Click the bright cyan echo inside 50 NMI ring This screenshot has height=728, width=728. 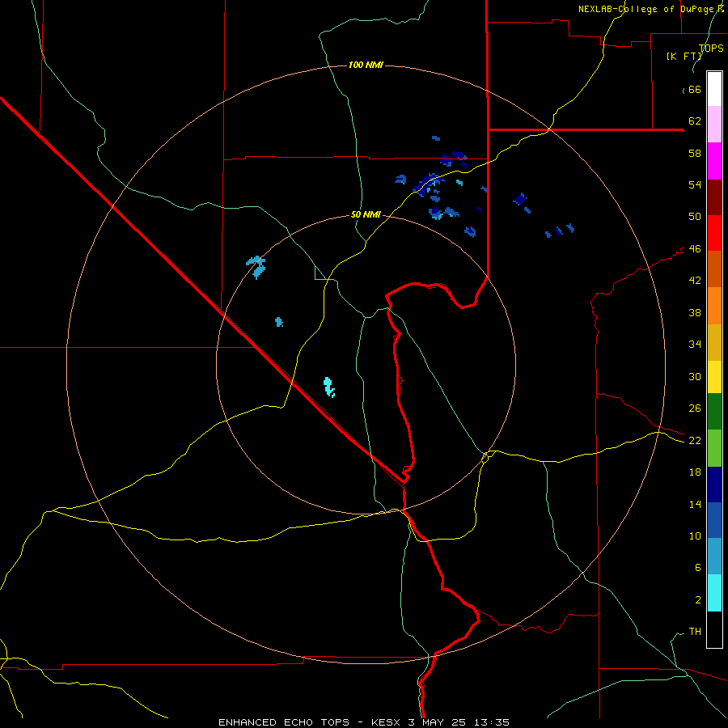[x=329, y=387]
